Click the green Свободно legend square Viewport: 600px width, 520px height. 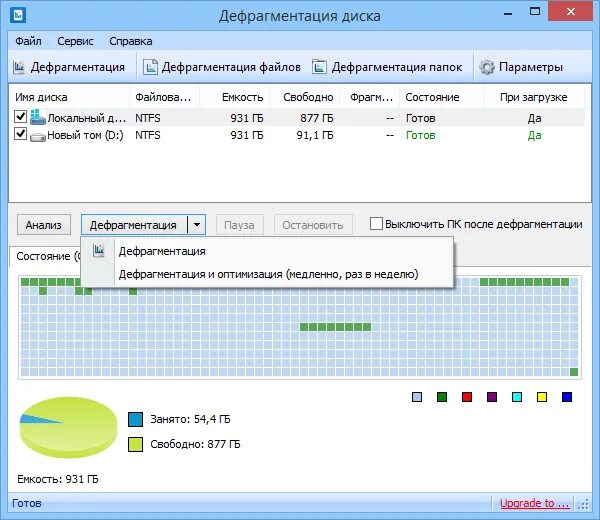pos(135,445)
